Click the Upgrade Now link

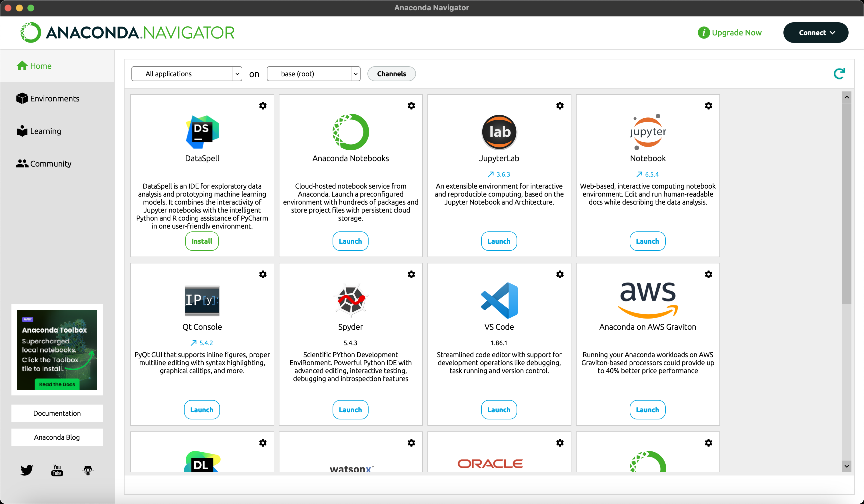(x=737, y=33)
